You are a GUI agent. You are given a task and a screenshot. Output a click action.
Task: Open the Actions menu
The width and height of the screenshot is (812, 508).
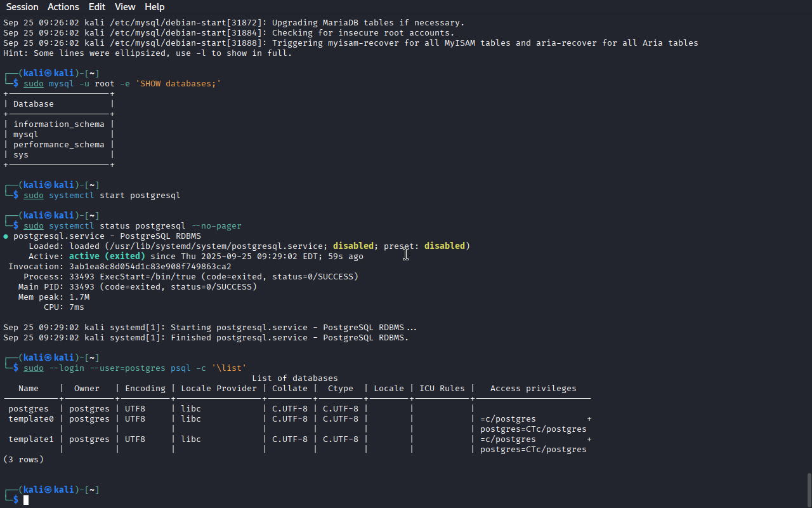pyautogui.click(x=63, y=7)
